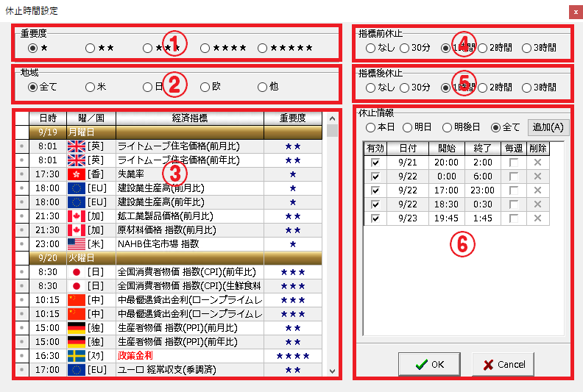Select the five-star importance radio button
This screenshot has width=583, height=392.
point(264,49)
